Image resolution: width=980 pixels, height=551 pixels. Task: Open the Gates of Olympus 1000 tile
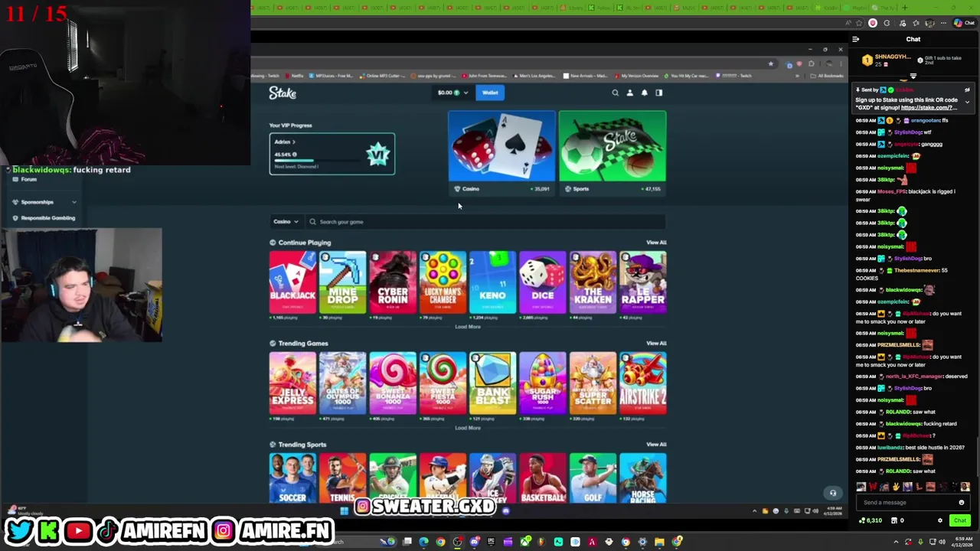pyautogui.click(x=342, y=383)
